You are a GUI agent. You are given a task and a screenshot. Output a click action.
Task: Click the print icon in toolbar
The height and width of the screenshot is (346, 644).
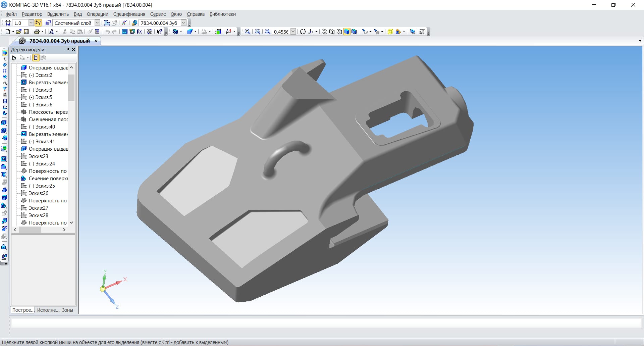[x=37, y=32]
